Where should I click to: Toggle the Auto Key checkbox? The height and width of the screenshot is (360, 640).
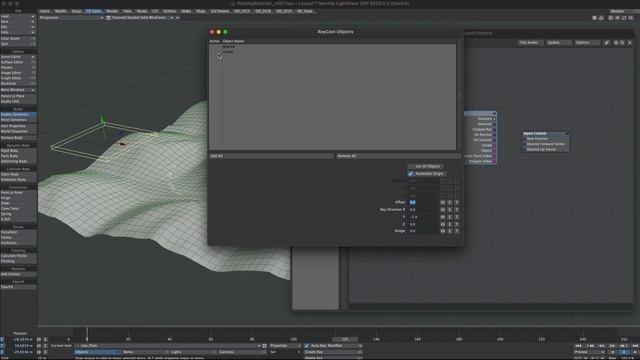[x=307, y=346]
